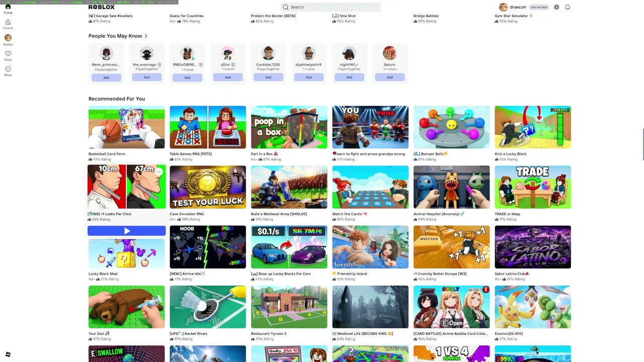View RMGxOWNE avatar profile
This screenshot has width=644, height=362.
click(x=187, y=53)
